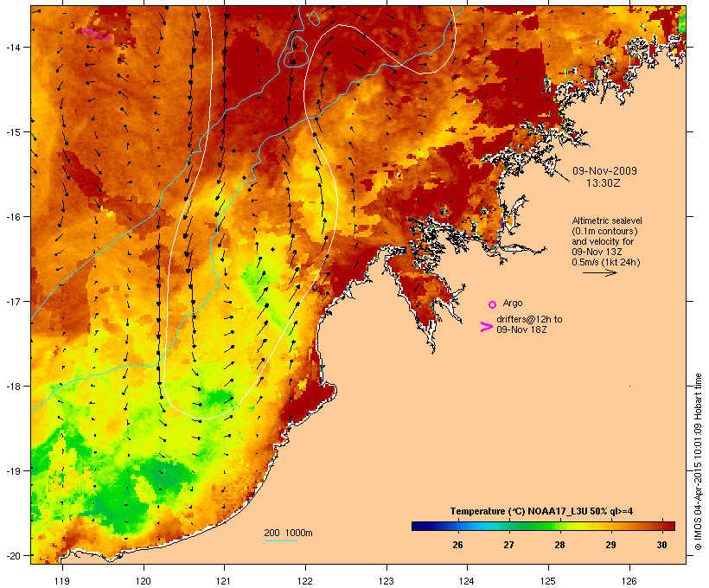The width and height of the screenshot is (709, 588).
Task: Click the '121' longitude axis label
Action: [224, 581]
